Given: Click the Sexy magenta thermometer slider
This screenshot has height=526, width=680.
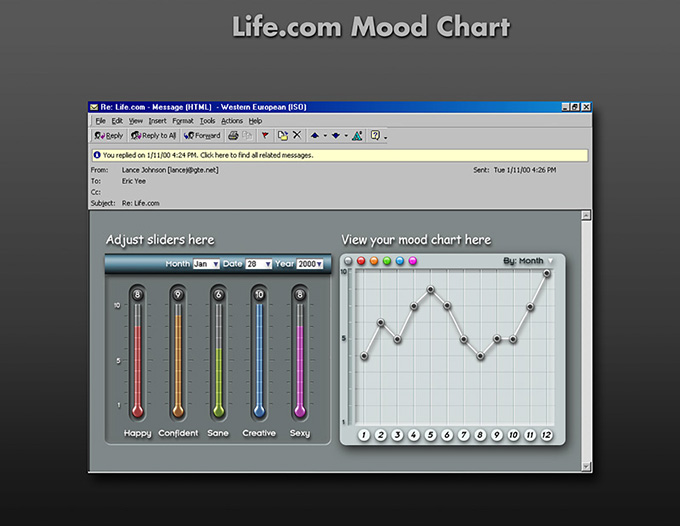Looking at the screenshot, I should [300, 360].
